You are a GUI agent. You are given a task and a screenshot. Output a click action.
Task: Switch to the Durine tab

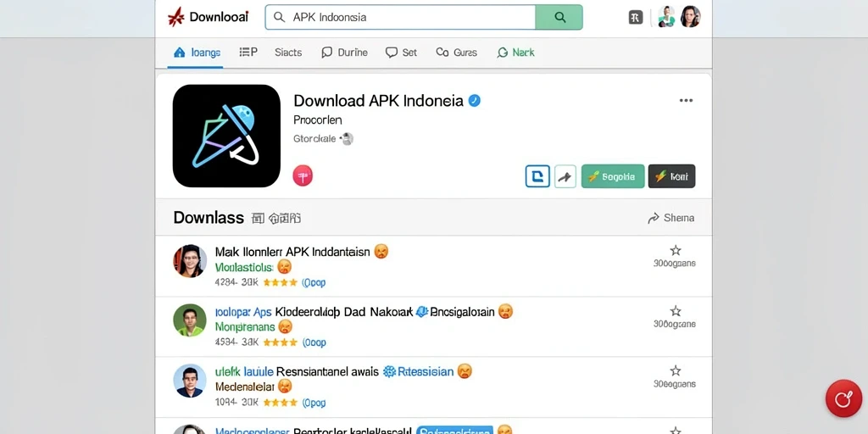click(x=344, y=53)
